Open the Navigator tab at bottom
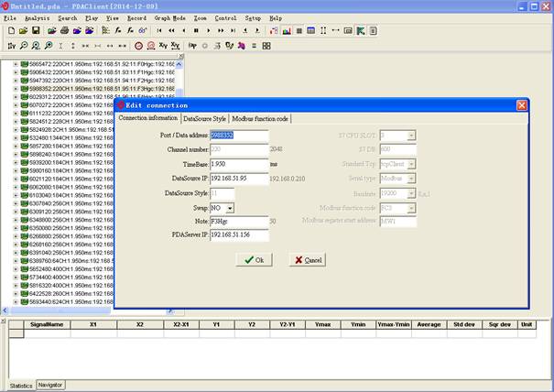 click(50, 385)
